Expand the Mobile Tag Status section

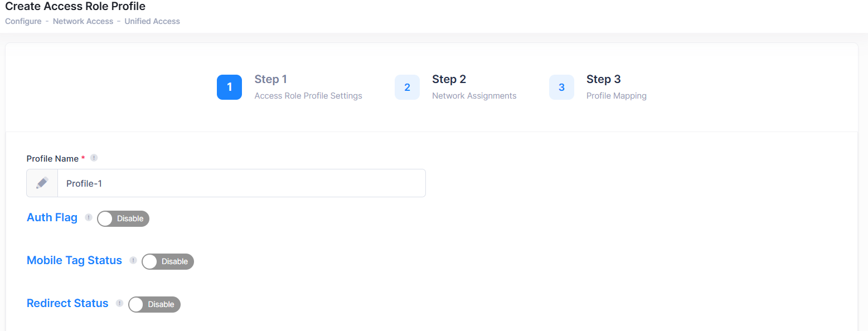(74, 260)
